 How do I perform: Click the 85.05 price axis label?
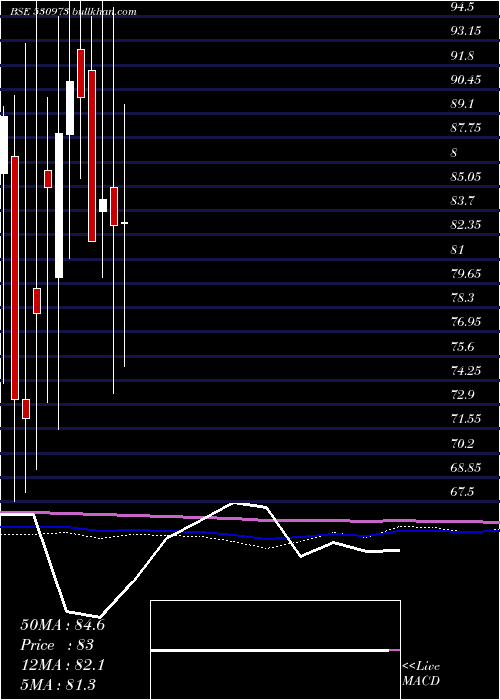tap(465, 177)
